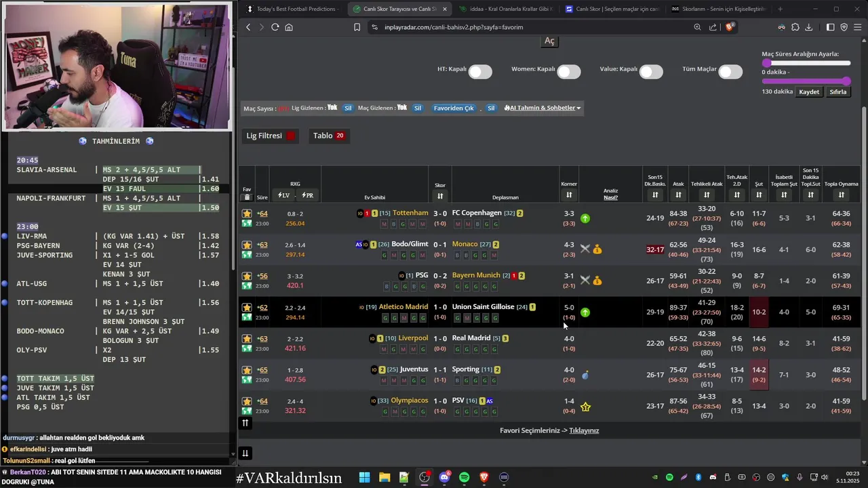Click the Nasıl? link under Analiz

tap(611, 198)
